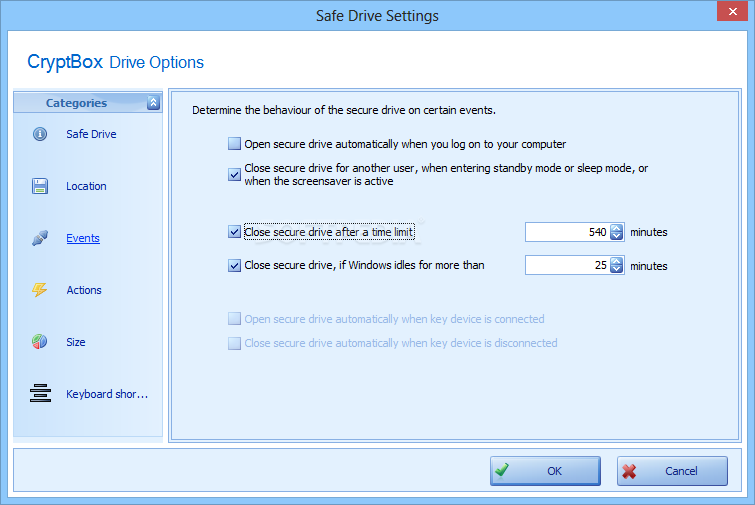Go to the Size category
Screen dimensions: 755x505
click(x=76, y=342)
